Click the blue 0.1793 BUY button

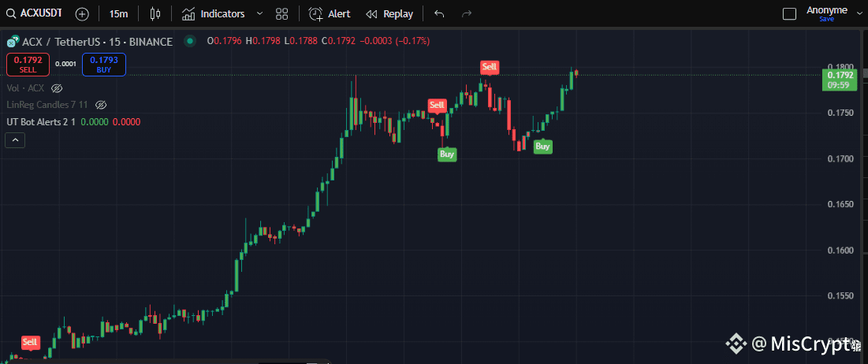[x=104, y=64]
